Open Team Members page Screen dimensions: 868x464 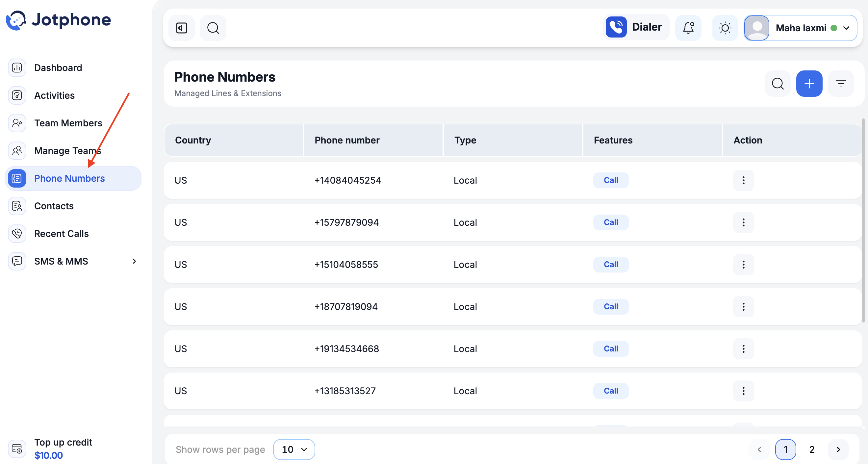73,123
